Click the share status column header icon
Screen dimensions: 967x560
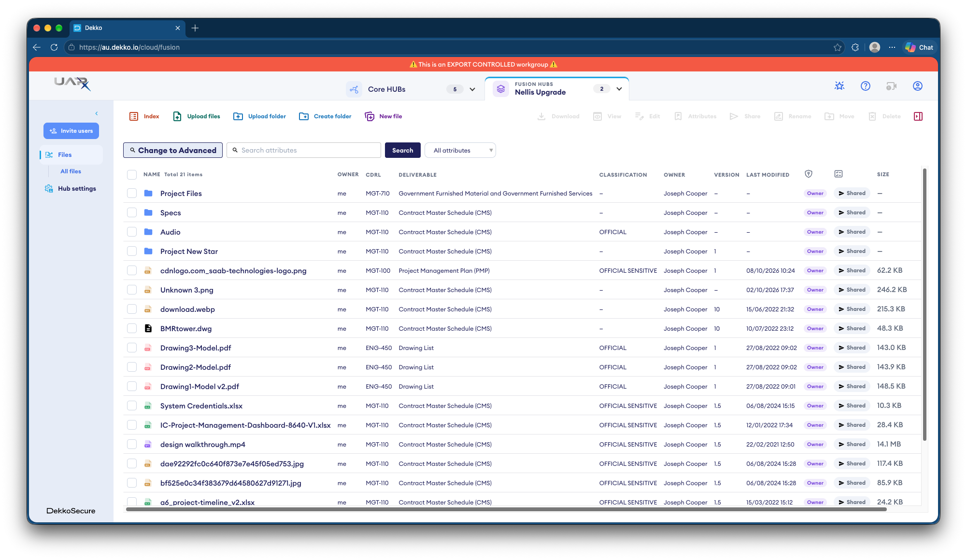(839, 174)
